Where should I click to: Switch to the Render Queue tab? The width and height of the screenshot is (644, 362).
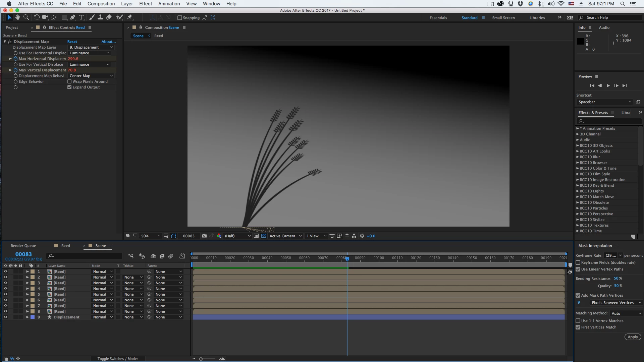coord(23,246)
